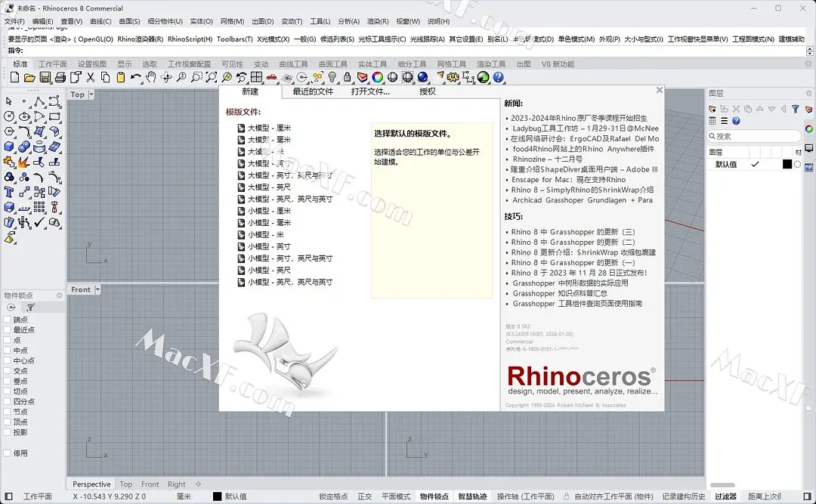Click the Cut scissors icon
Viewport: 816px width, 504px height.
pos(91,78)
